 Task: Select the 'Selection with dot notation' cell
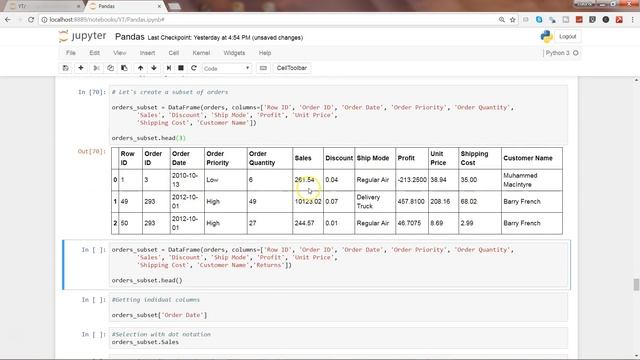pos(339,338)
